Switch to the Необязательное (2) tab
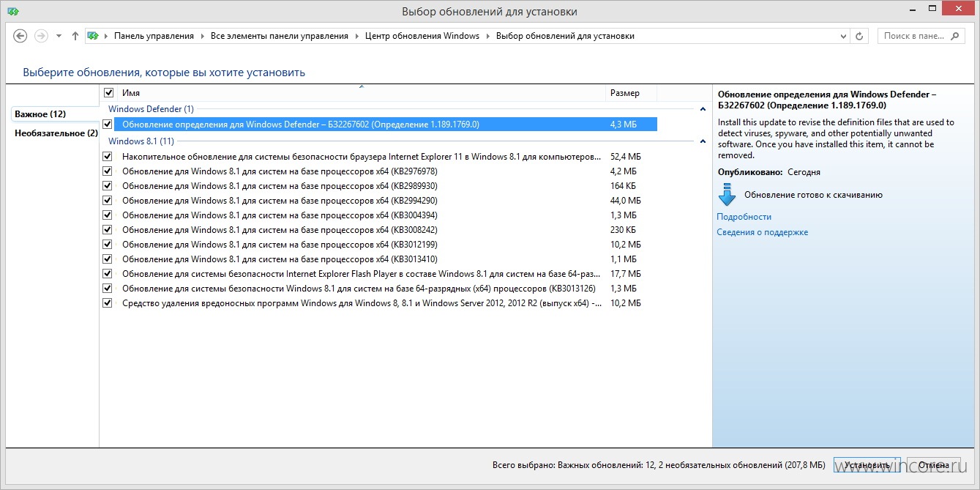The width and height of the screenshot is (980, 490). [56, 133]
